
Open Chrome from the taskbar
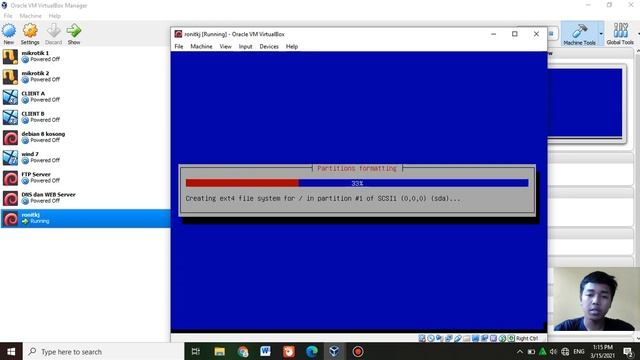pyautogui.click(x=243, y=351)
